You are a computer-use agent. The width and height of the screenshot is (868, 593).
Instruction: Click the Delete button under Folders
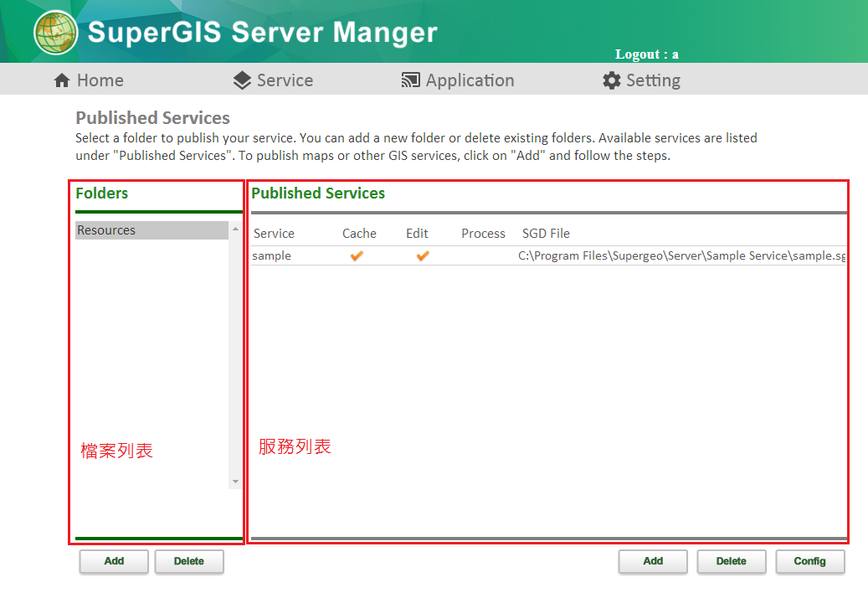coord(189,561)
